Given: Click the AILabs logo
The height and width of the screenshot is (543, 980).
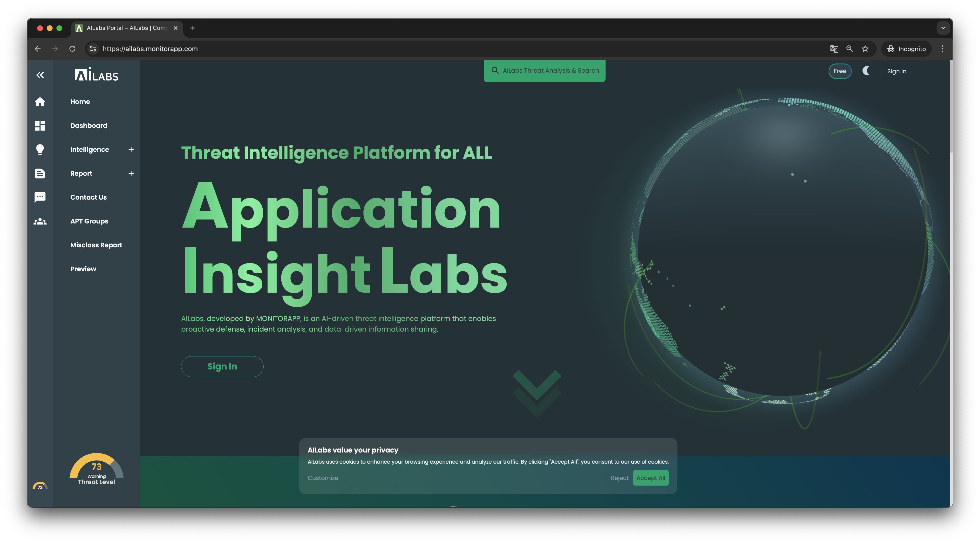Looking at the screenshot, I should point(96,74).
